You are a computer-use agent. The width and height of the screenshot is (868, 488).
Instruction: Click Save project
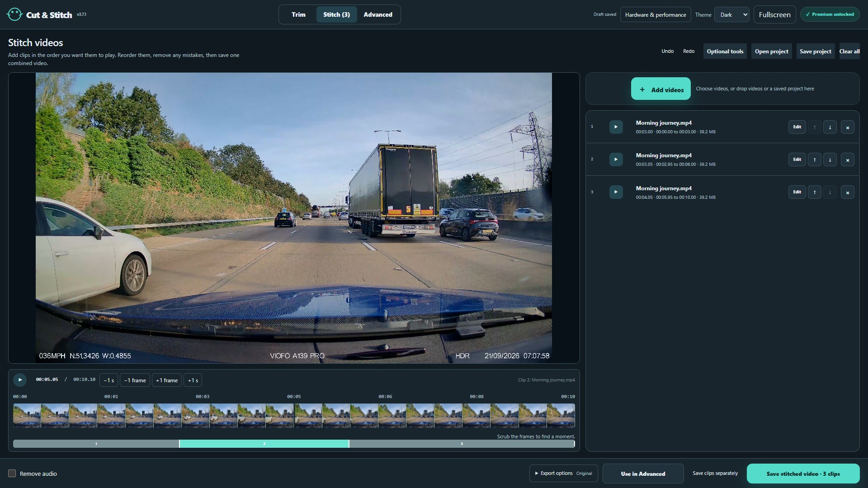[x=815, y=51]
